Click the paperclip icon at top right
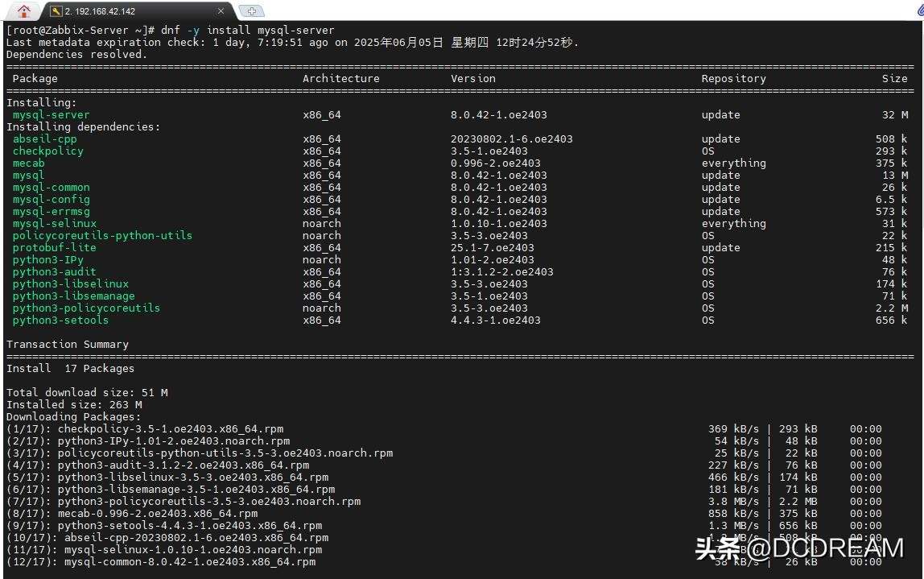 [911, 10]
